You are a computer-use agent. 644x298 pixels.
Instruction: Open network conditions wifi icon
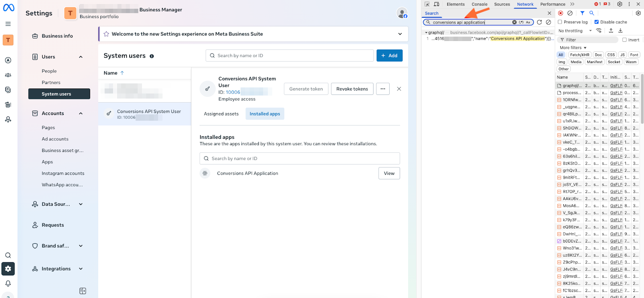click(x=599, y=31)
